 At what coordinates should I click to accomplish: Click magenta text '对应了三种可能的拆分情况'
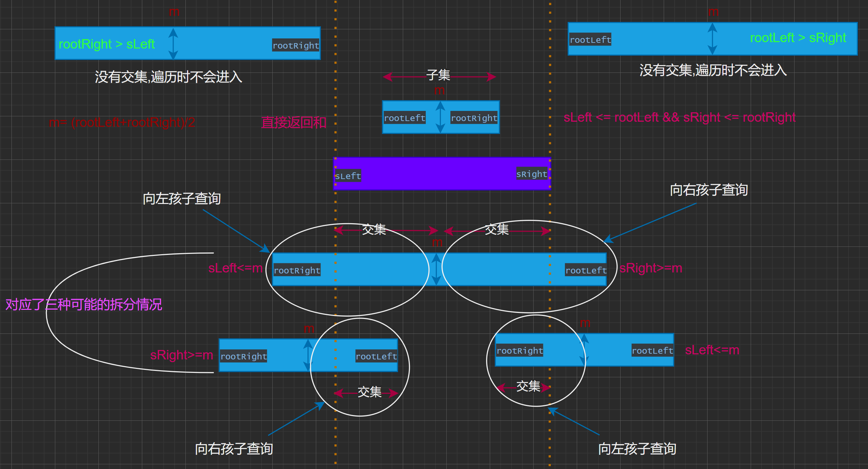[x=84, y=304]
